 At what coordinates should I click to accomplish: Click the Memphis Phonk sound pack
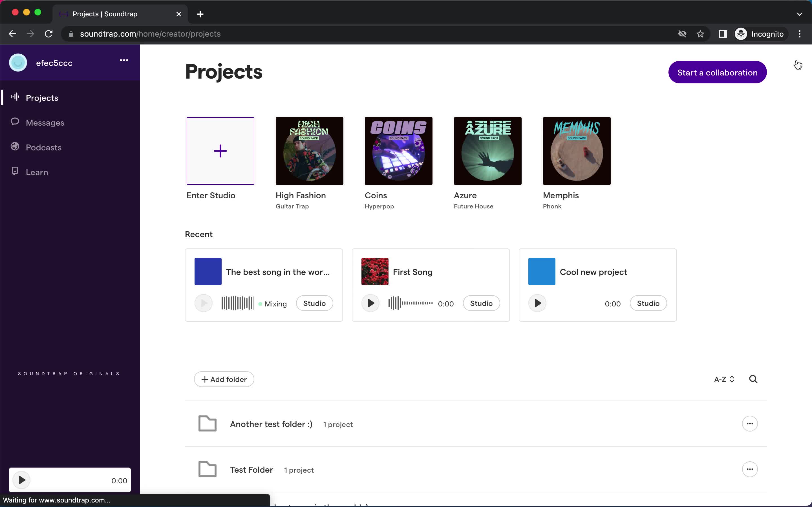tap(576, 151)
